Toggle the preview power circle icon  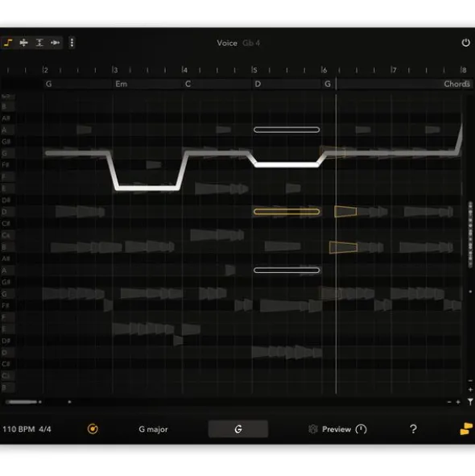[x=361, y=429]
